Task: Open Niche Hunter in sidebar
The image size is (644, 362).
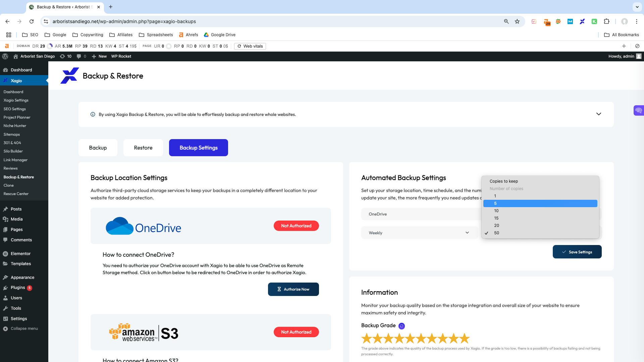Action: pyautogui.click(x=15, y=126)
